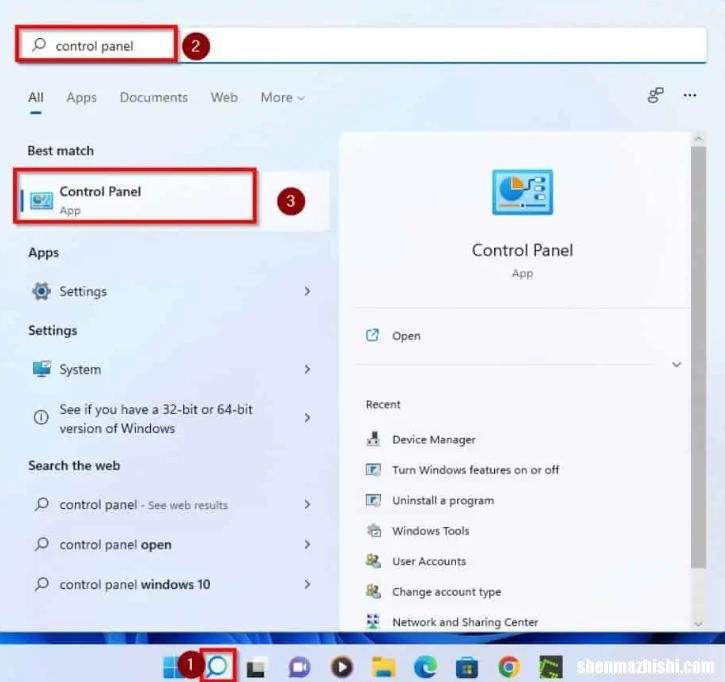Click the preview pane scroll down arrow
The height and width of the screenshot is (682, 725).
[698, 624]
